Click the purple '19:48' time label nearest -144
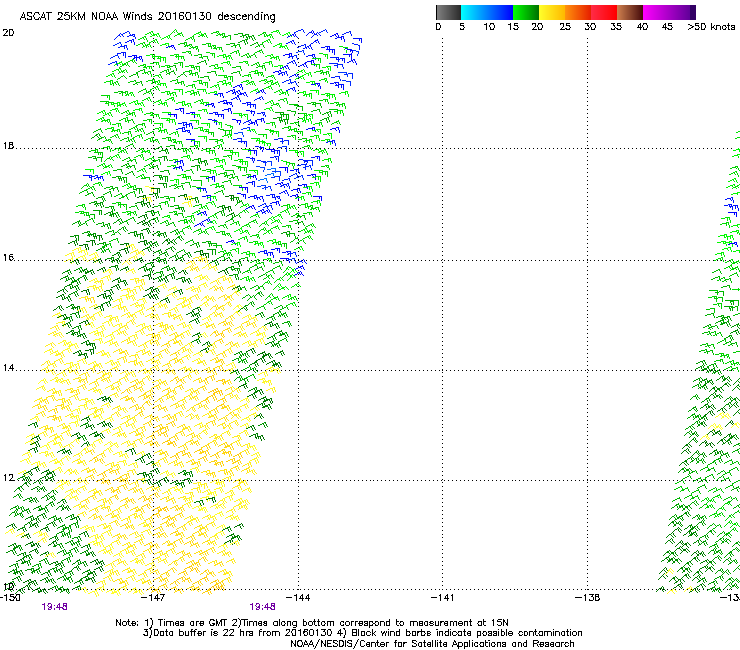Viewport: 740px width, 650px height. (262, 607)
